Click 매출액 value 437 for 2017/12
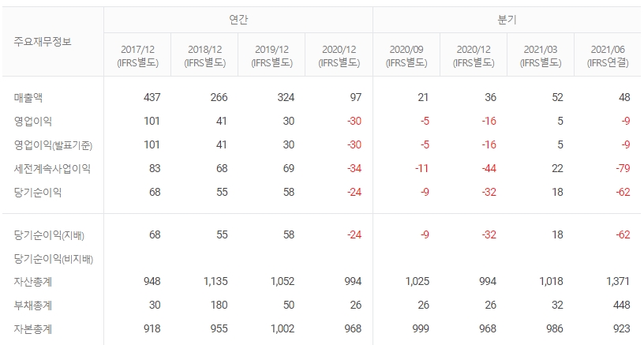 tap(152, 97)
